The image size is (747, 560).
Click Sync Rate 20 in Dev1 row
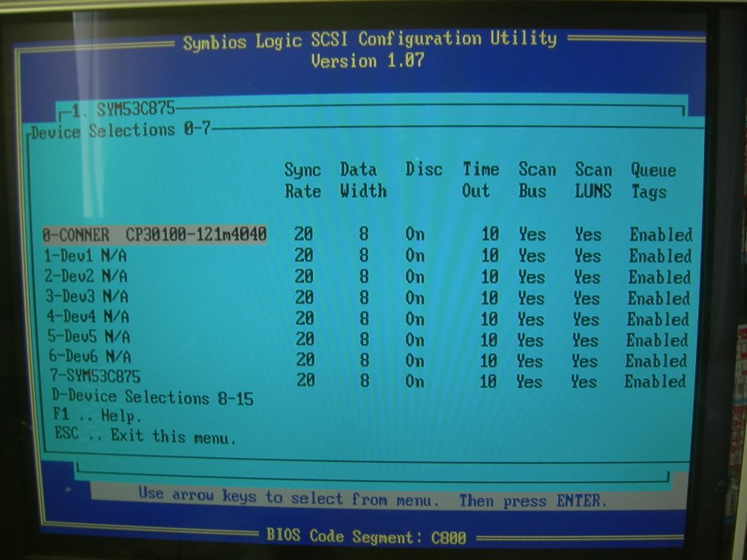pos(303,255)
